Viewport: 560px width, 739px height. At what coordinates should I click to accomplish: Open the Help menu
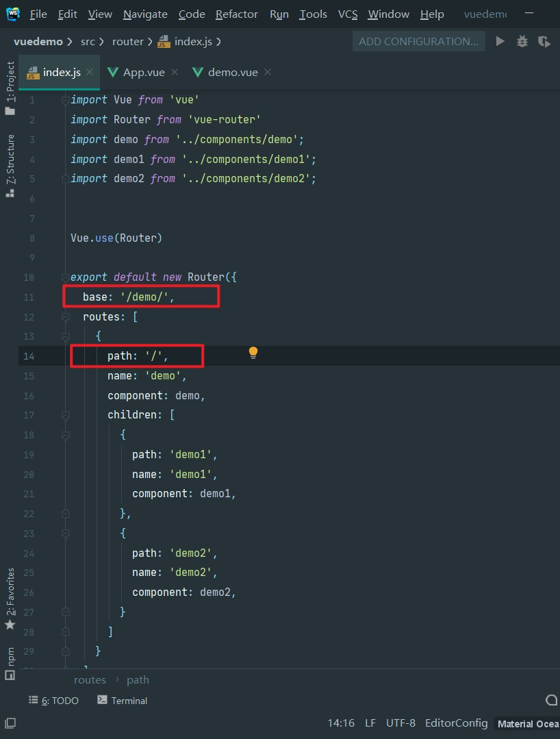coord(432,14)
